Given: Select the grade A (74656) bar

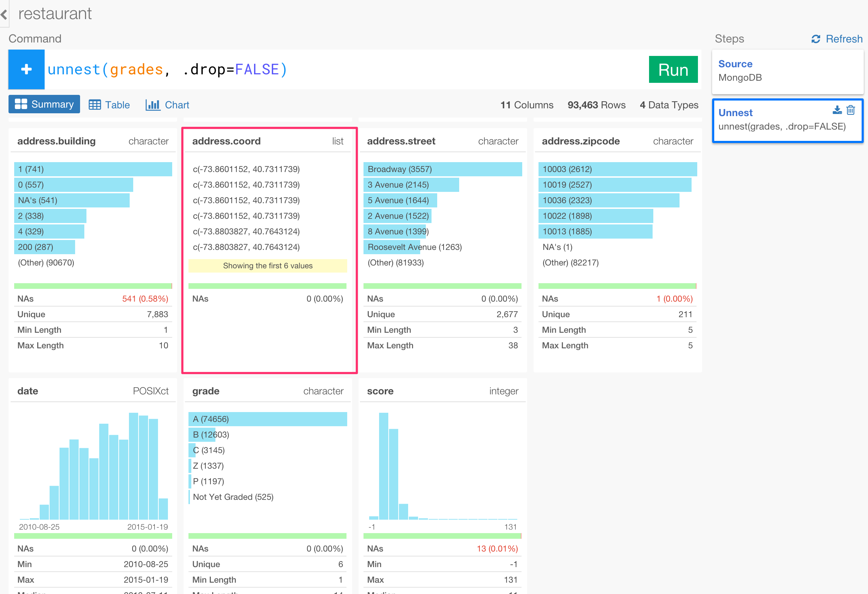Looking at the screenshot, I should coord(268,419).
